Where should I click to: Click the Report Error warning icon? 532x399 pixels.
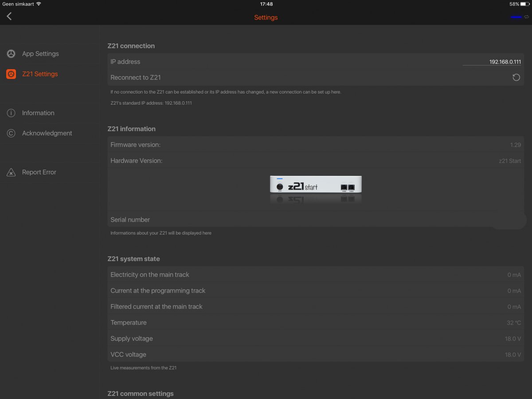click(x=11, y=172)
